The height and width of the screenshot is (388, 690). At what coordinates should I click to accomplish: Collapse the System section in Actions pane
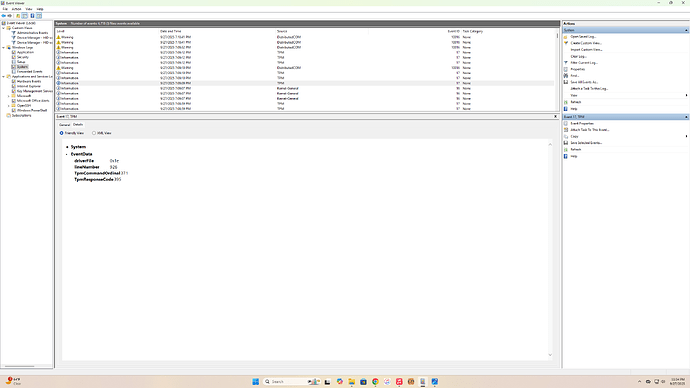(x=686, y=30)
